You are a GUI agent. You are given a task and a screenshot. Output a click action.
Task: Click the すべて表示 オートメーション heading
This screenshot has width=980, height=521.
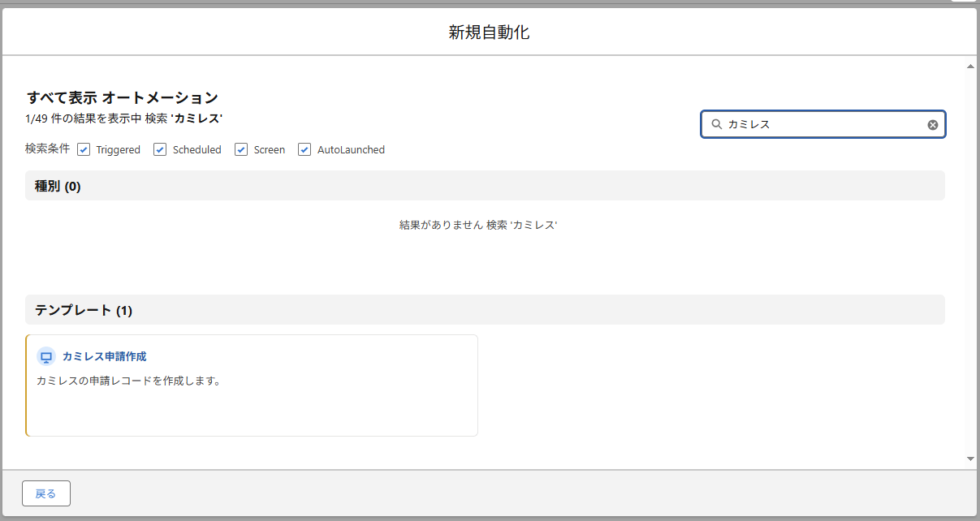[x=122, y=97]
